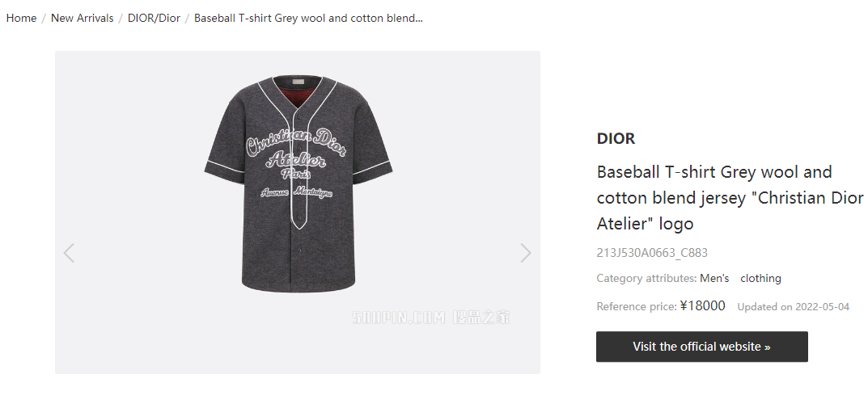Click the Baseball T-shirt product title
Viewport: 868px width, 404px height.
pyautogui.click(x=730, y=198)
